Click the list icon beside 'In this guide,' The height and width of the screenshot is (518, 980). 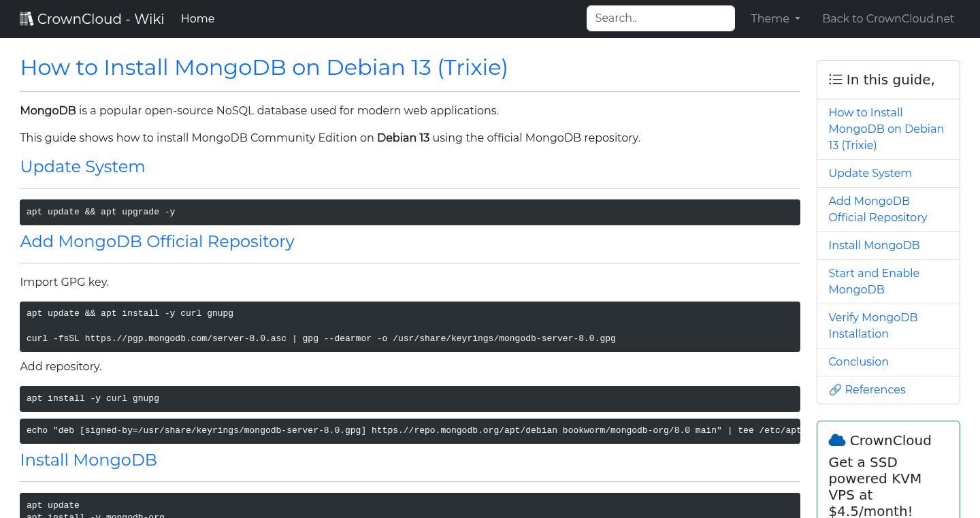point(835,79)
